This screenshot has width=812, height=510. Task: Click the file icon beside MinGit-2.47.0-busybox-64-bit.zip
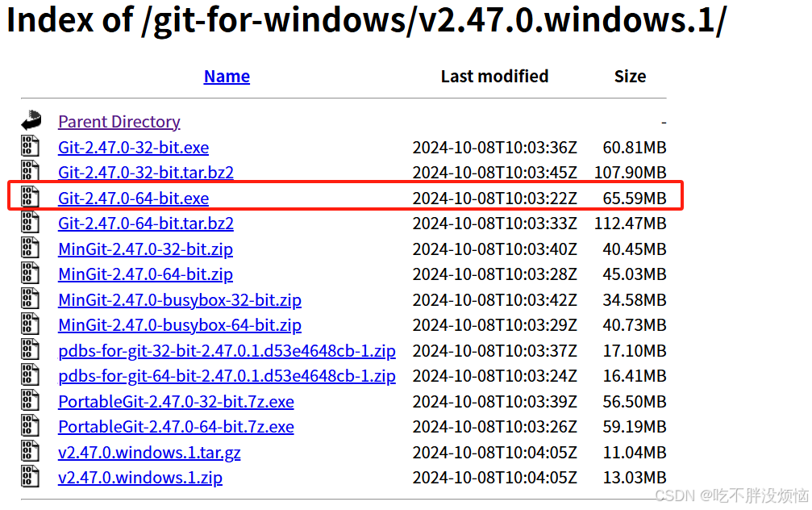pyautogui.click(x=30, y=324)
